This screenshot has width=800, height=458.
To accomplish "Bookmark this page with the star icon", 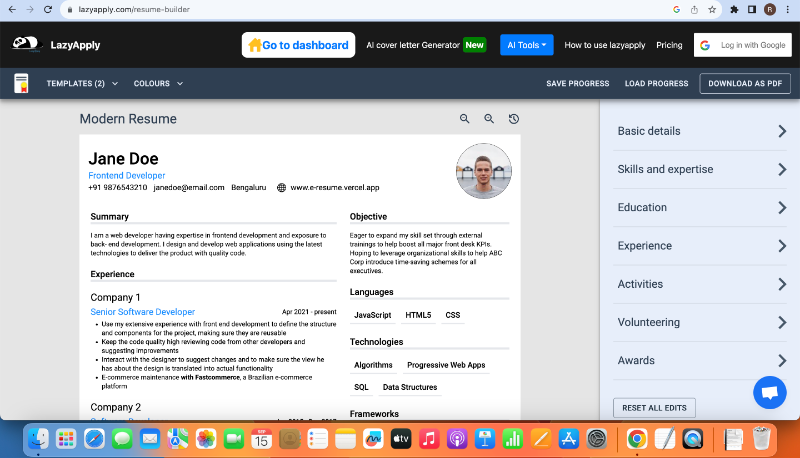I will [712, 9].
